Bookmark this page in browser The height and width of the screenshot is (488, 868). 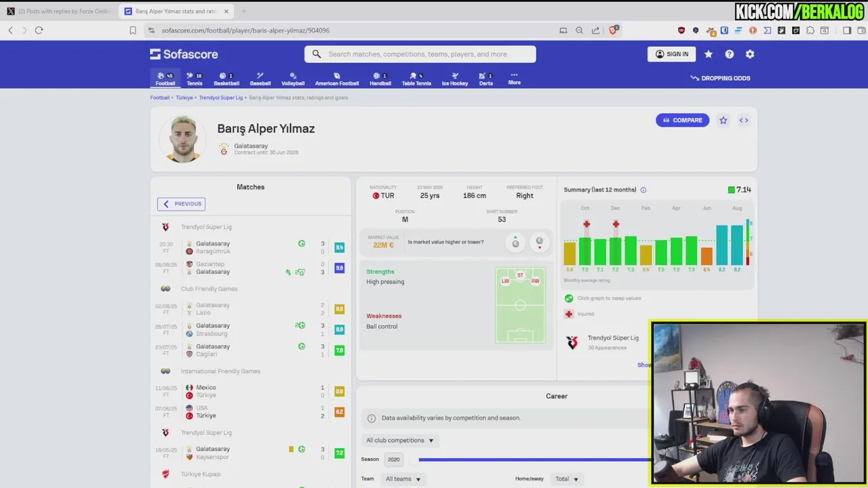pos(133,30)
